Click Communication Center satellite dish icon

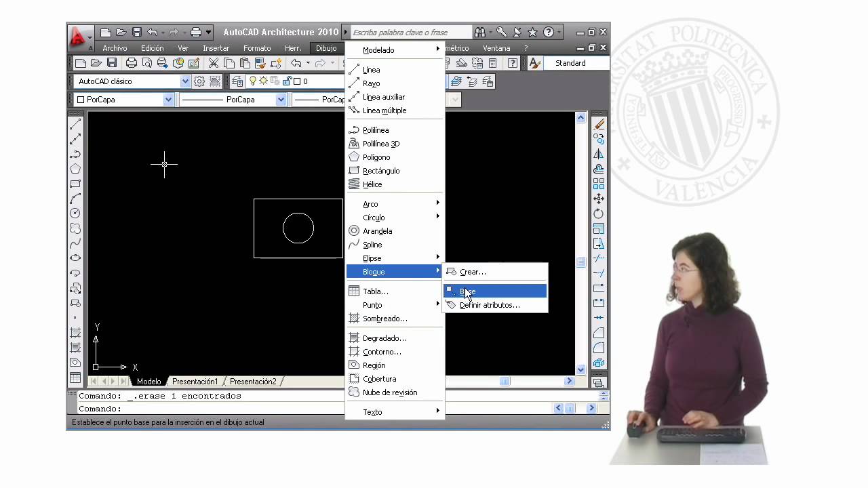point(517,32)
